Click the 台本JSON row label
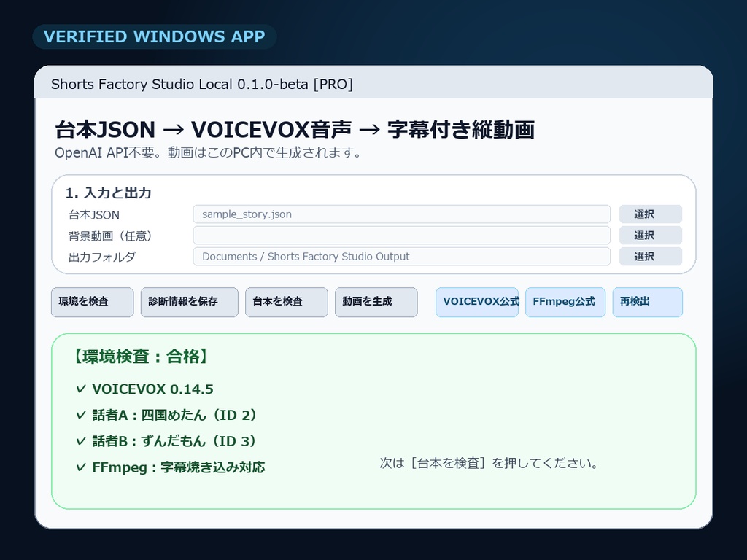This screenshot has height=560, width=747. coord(94,215)
